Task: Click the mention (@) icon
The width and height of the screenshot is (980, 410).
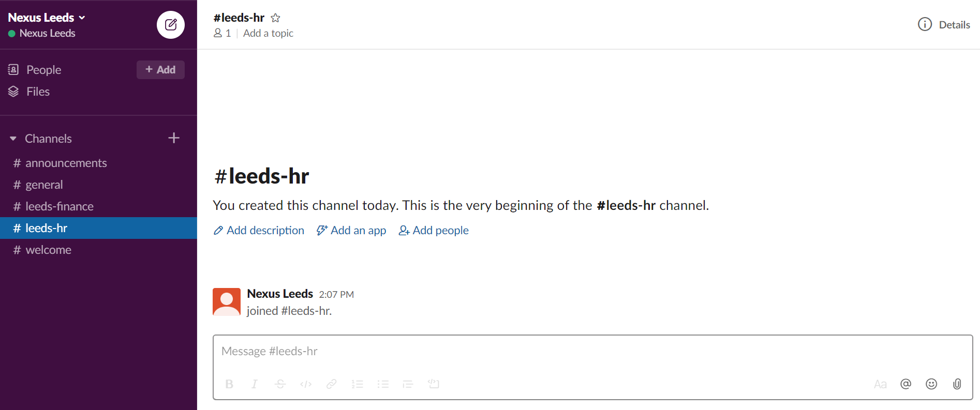Action: pyautogui.click(x=905, y=384)
